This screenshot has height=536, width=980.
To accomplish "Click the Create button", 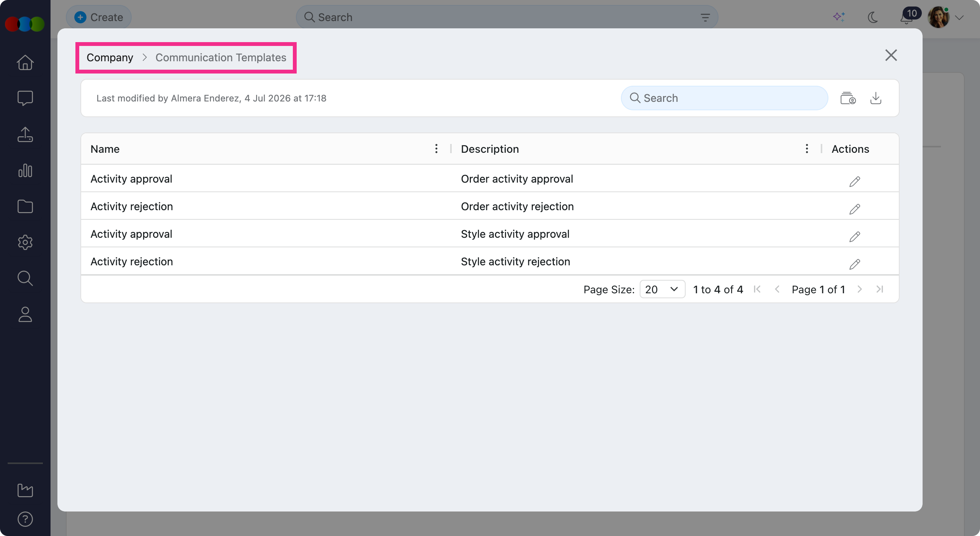I will (99, 17).
